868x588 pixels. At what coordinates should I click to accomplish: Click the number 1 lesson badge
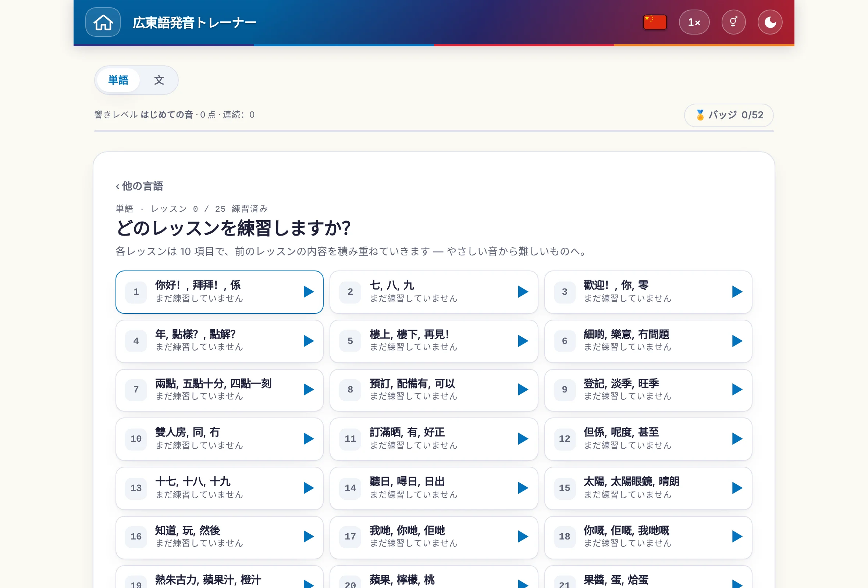pos(136,292)
